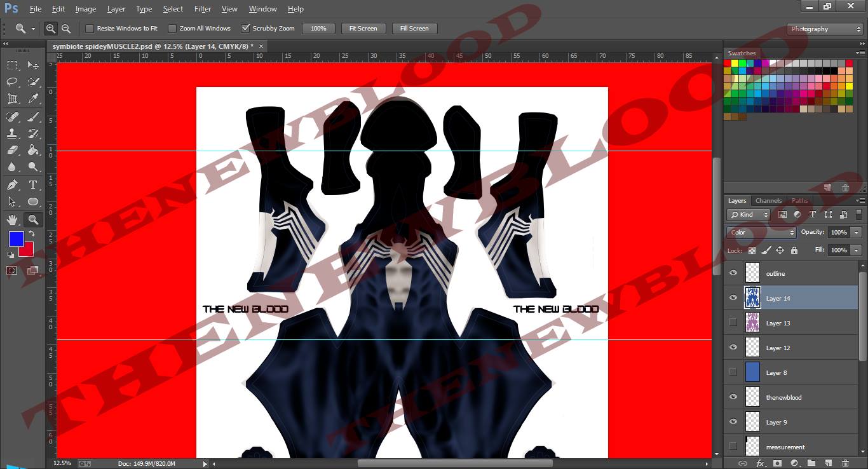Open the Zoom tool preset picker arrow
Viewport: 868px width, 469px height.
(x=33, y=29)
